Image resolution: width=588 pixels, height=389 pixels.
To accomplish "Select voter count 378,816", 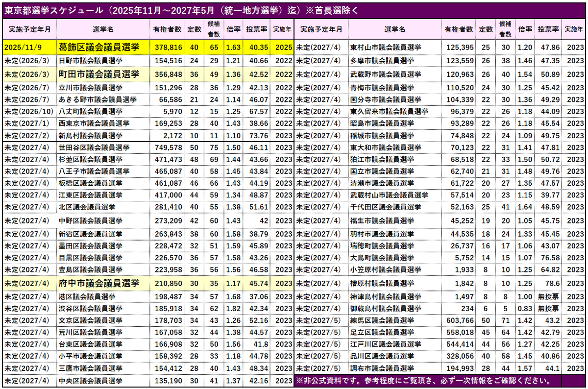I will click(x=168, y=48).
